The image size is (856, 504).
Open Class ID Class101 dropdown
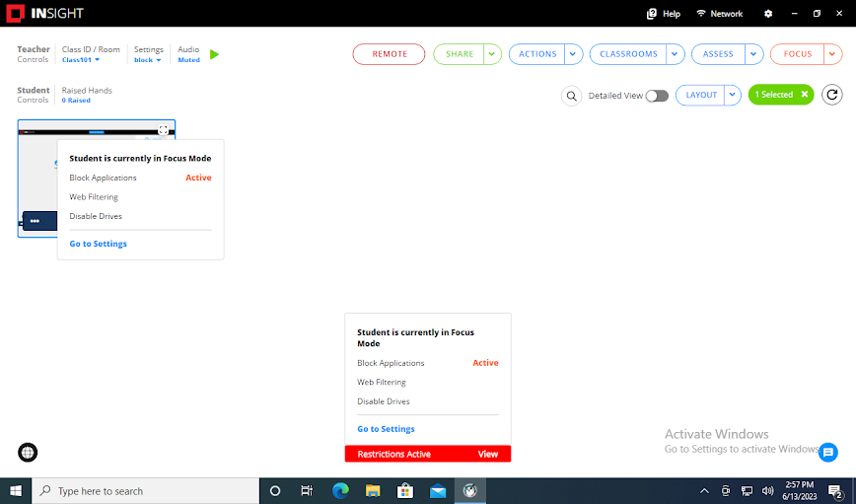(81, 60)
